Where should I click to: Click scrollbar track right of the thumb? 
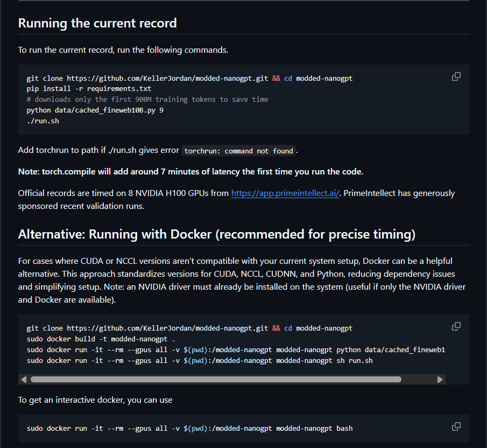coord(418,379)
